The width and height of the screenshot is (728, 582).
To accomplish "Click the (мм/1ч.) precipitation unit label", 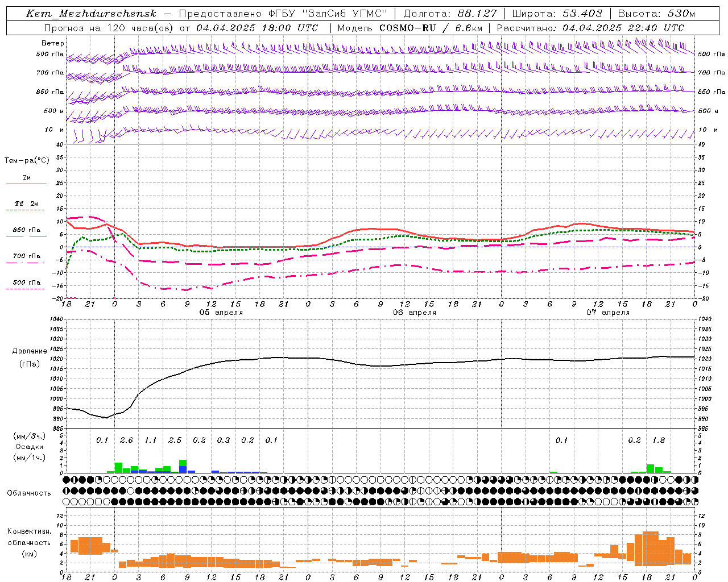I will pos(29,458).
